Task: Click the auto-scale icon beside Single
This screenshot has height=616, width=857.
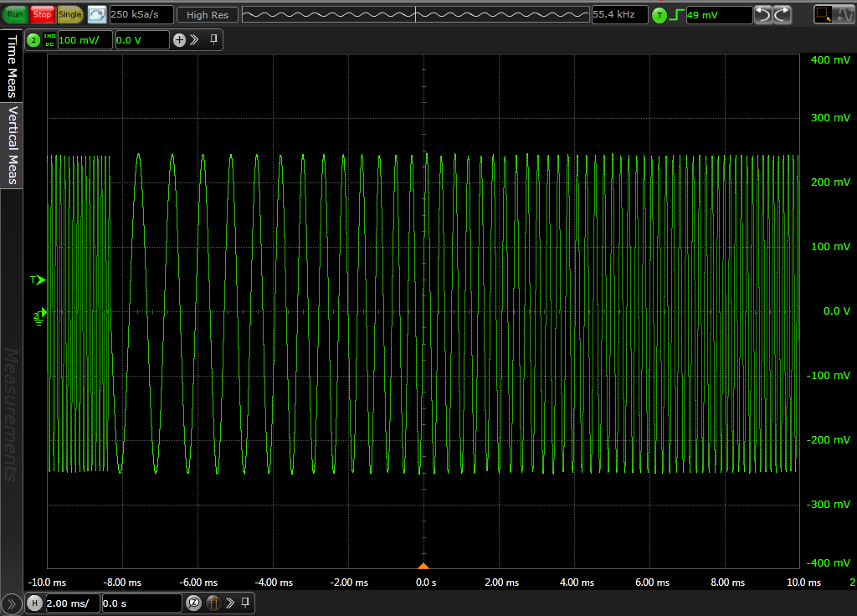Action: click(97, 14)
